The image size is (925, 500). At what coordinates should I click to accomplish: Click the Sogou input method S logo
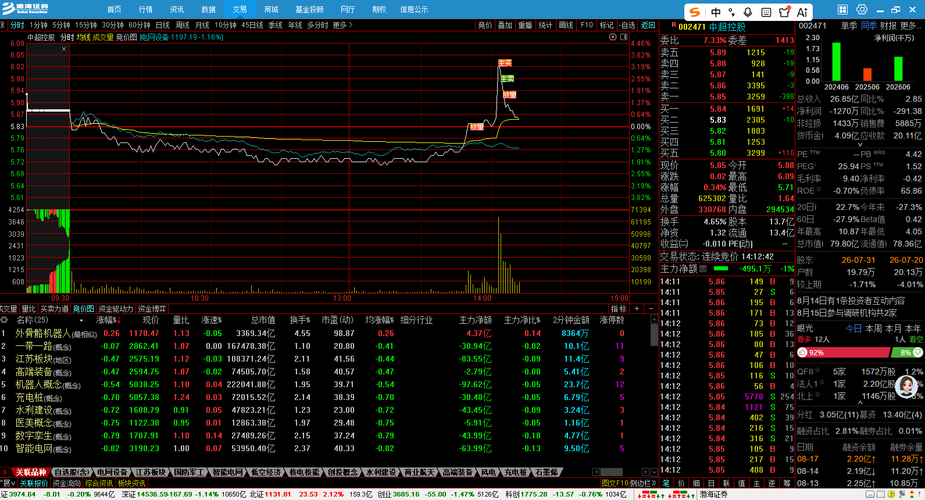pyautogui.click(x=695, y=12)
